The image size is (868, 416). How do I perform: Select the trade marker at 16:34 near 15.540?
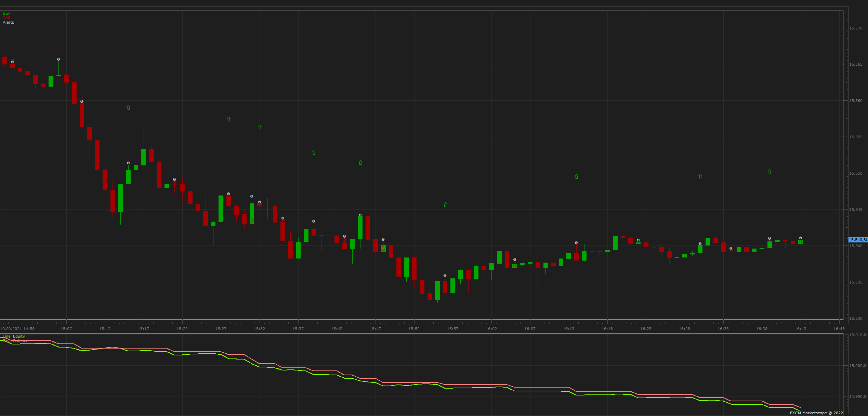(x=731, y=248)
